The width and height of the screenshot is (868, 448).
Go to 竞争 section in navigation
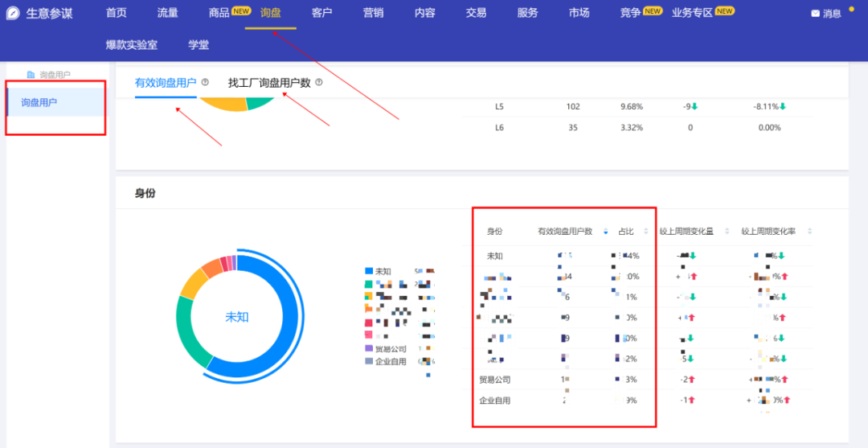point(630,13)
